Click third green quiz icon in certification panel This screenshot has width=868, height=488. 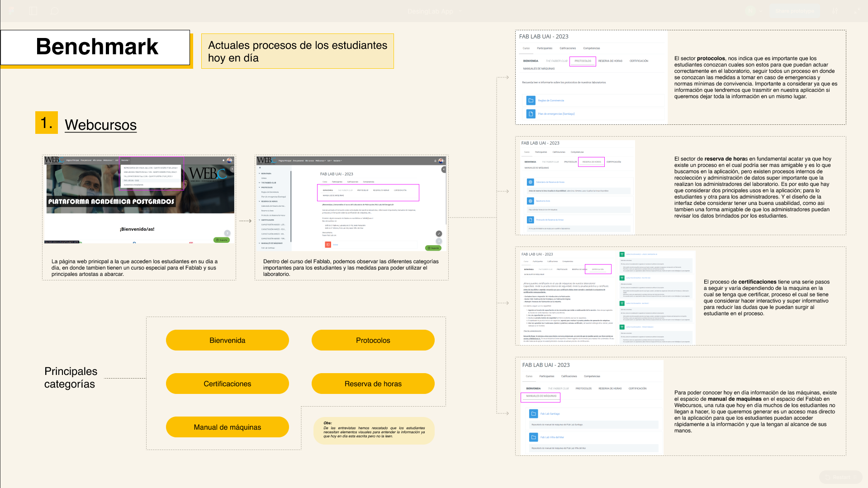pos(622,303)
